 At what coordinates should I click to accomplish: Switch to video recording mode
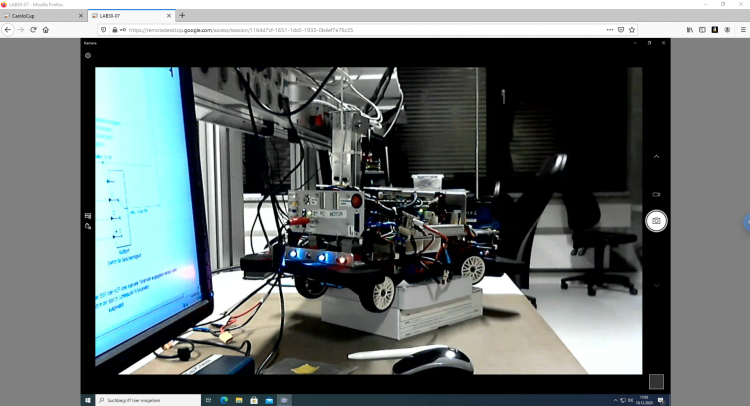click(656, 194)
